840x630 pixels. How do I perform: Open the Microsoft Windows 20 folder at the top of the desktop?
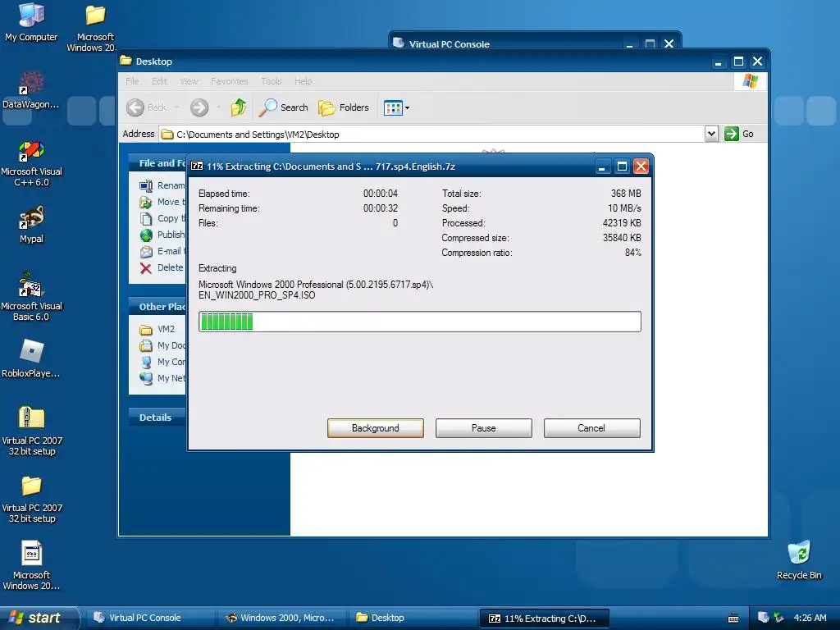point(95,27)
